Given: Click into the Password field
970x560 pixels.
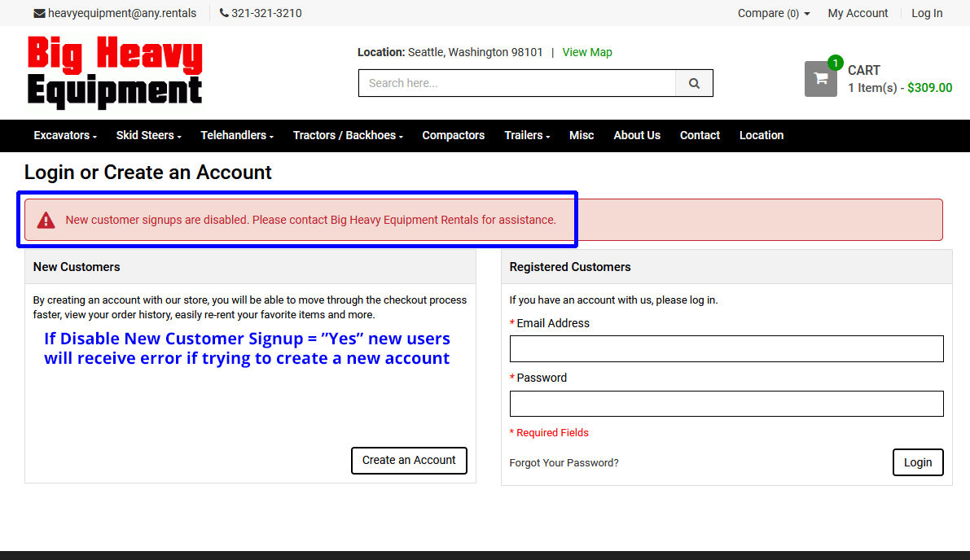Looking at the screenshot, I should pyautogui.click(x=726, y=404).
